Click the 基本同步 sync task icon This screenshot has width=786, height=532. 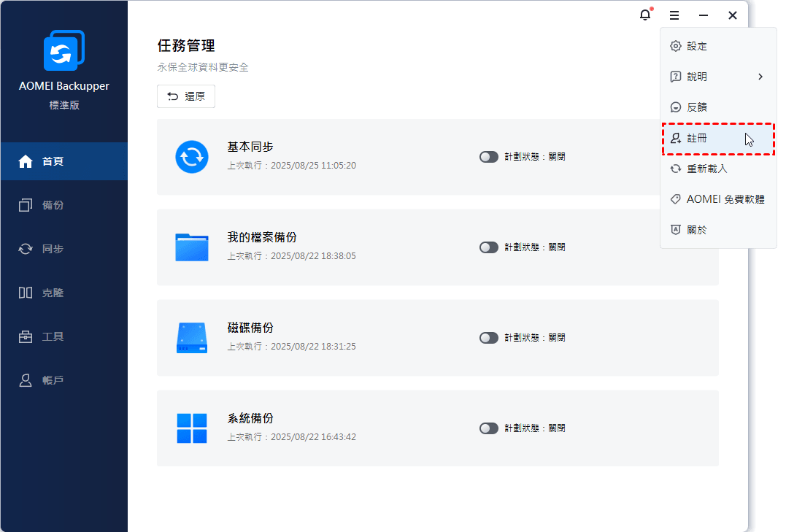192,157
